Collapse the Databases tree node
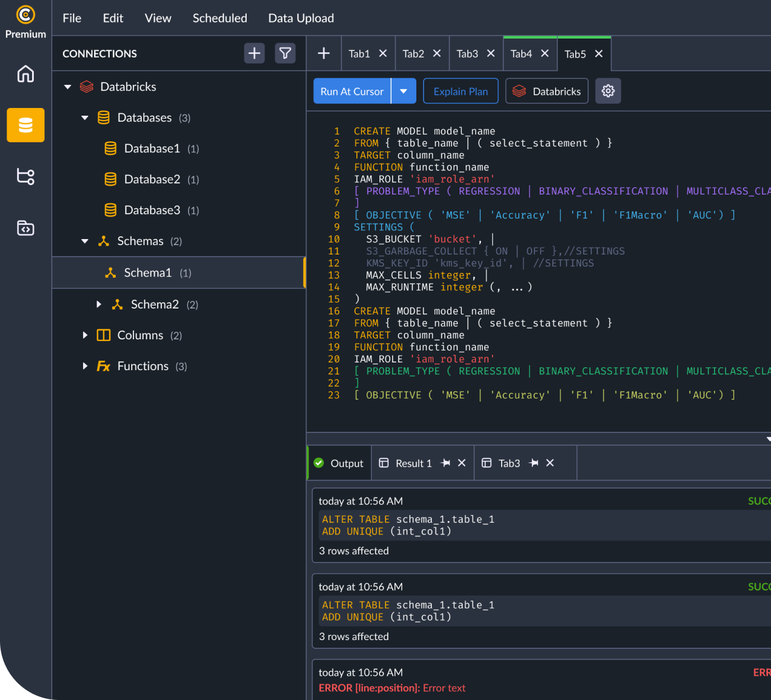 (x=85, y=118)
